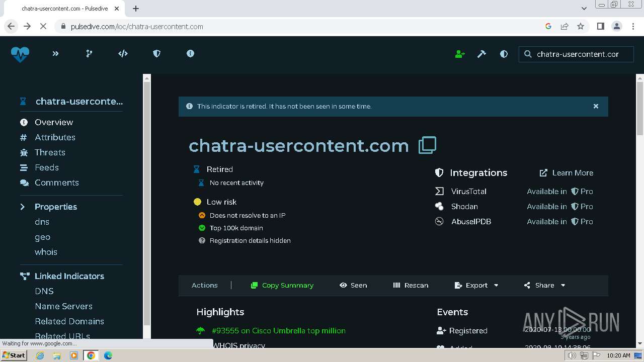The height and width of the screenshot is (362, 644).
Task: Open the Windows Start menu
Action: tap(14, 355)
